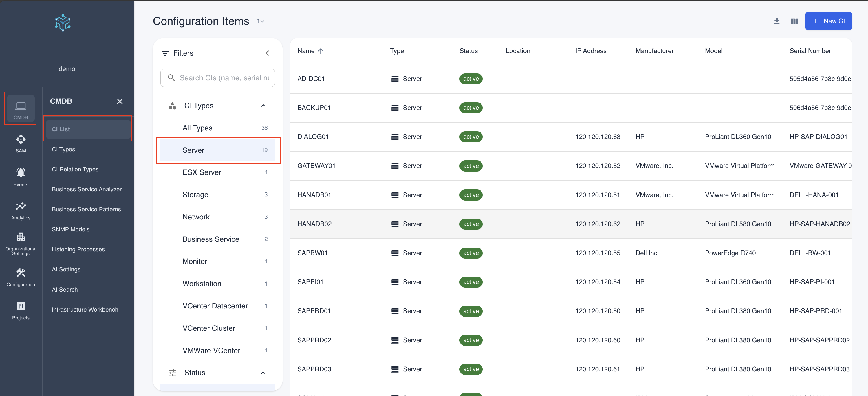
Task: Expand the Status filter section
Action: [263, 373]
